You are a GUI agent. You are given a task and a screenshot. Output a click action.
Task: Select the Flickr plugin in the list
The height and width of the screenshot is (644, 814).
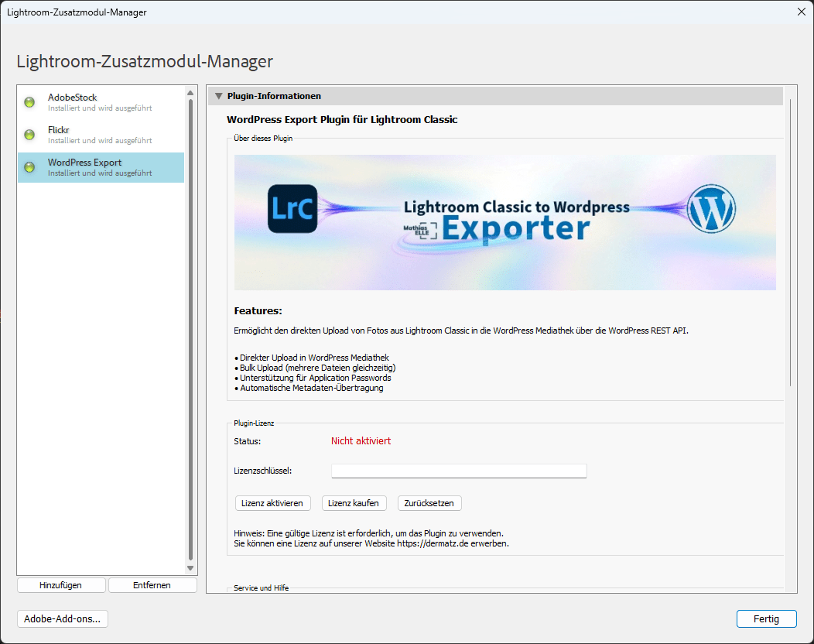[101, 135]
